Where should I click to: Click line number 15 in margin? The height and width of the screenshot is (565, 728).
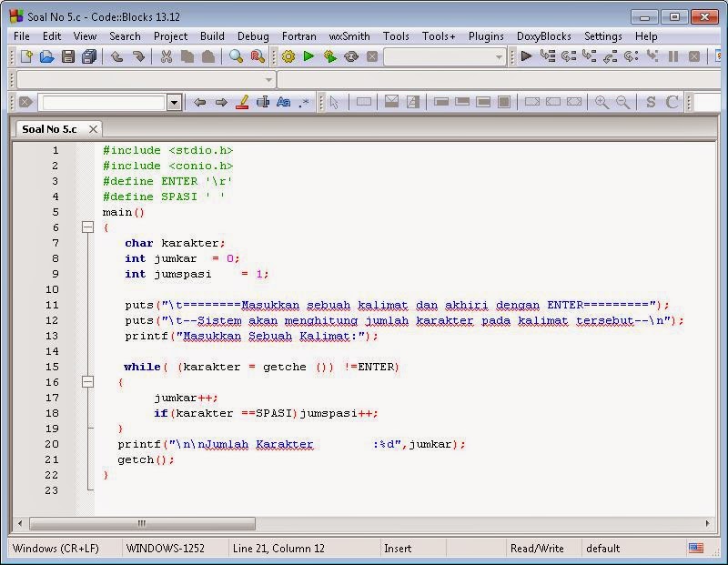[x=52, y=367]
